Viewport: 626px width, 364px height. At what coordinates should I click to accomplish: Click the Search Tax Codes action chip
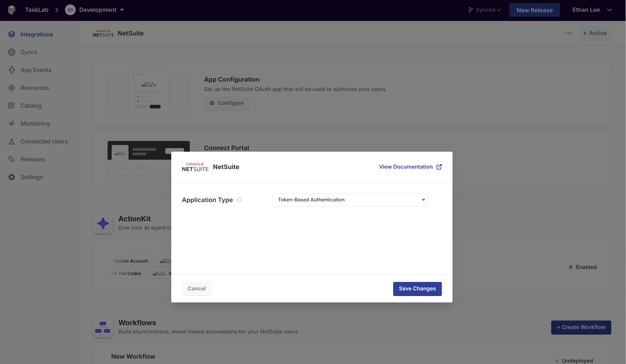click(127, 273)
